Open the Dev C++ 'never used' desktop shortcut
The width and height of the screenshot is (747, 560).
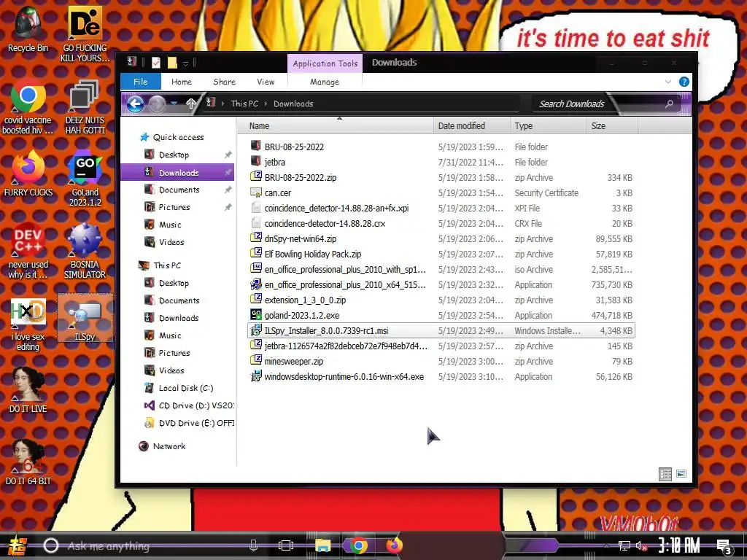(x=28, y=250)
